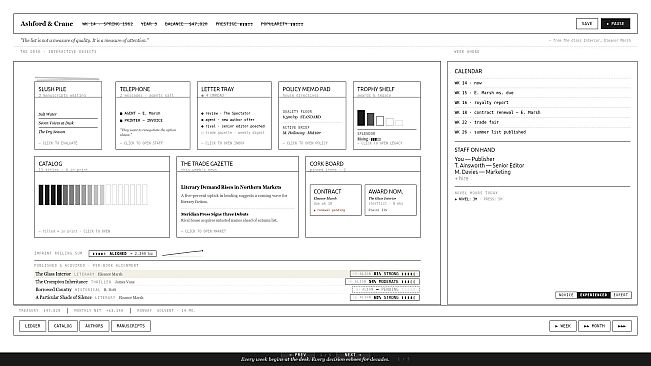
Task: Click the 'agent - new author offer' letter
Action: [x=228, y=120]
